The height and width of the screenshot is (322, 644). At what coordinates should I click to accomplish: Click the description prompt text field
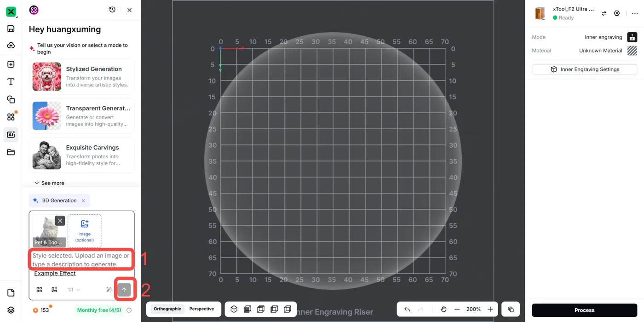coord(81,260)
